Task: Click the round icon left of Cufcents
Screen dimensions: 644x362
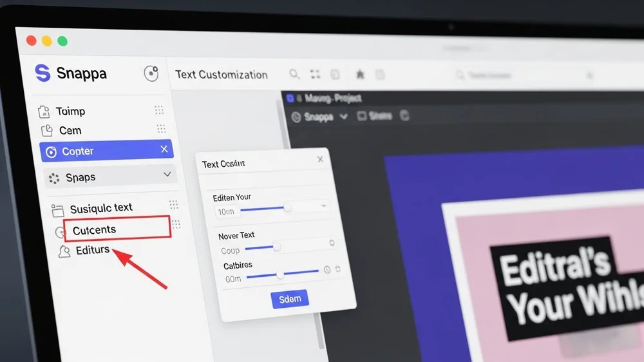Action: click(60, 232)
